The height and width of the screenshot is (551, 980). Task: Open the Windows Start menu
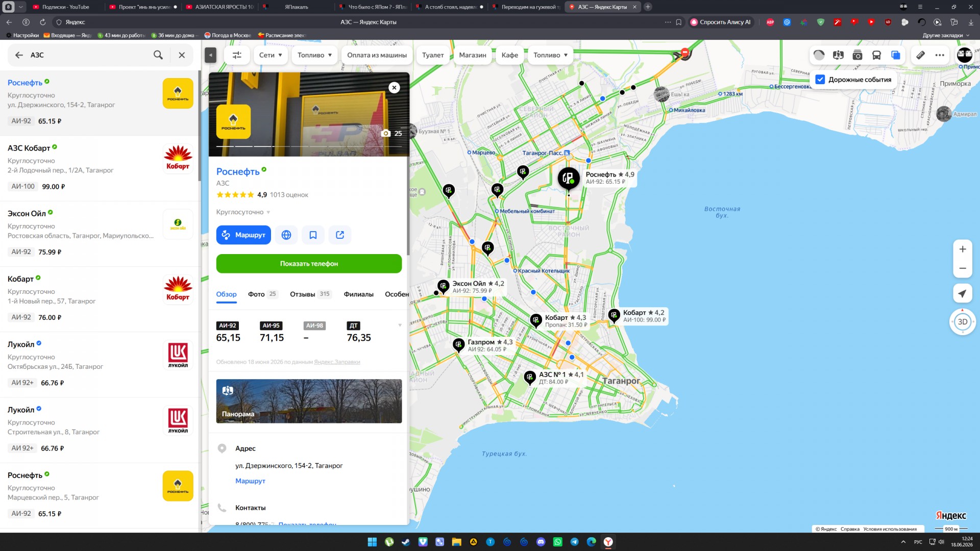tap(372, 542)
